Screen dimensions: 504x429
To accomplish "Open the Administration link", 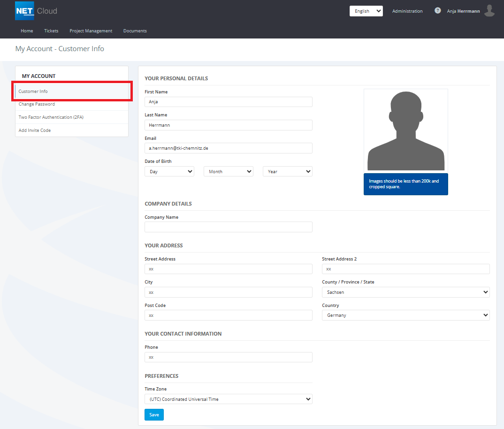I will (x=407, y=11).
